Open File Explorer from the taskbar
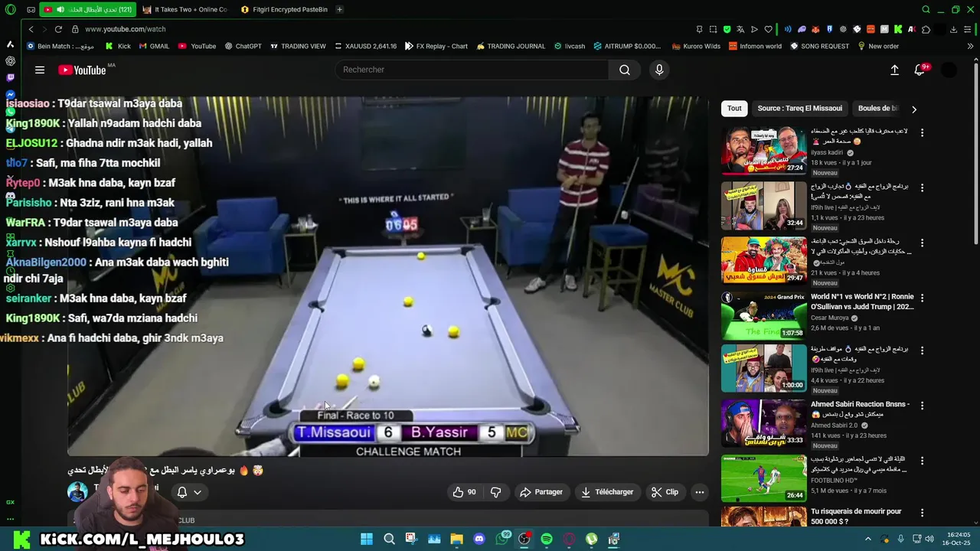This screenshot has height=551, width=980. tap(457, 539)
